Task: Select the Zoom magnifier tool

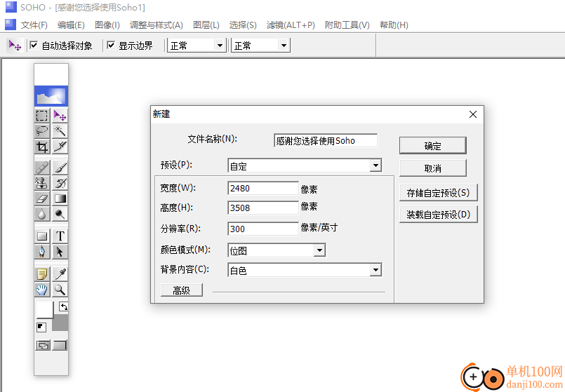Action: coord(60,290)
